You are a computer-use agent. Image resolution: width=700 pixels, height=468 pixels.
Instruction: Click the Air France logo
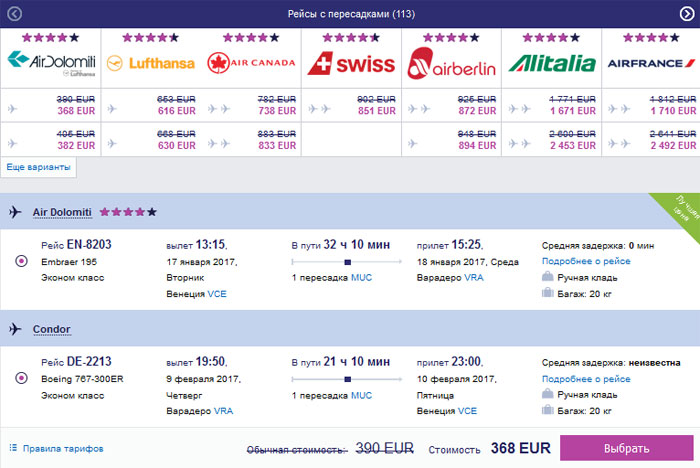(651, 62)
